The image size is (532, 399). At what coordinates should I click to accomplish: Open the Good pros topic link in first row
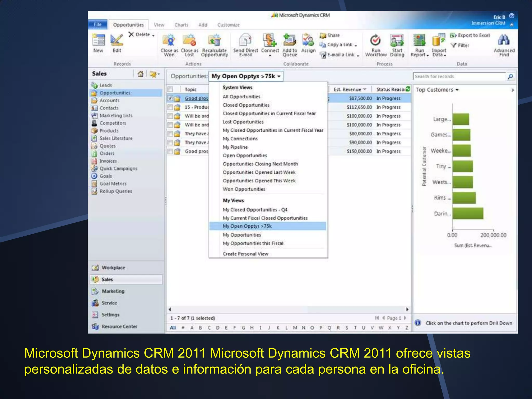[196, 98]
